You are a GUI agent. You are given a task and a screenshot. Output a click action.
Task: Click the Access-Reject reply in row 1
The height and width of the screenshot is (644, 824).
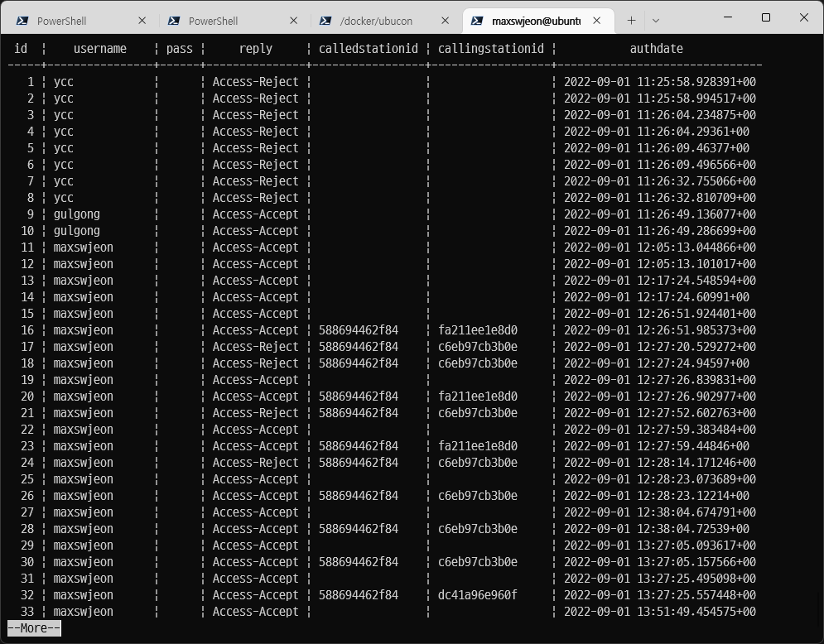255,82
